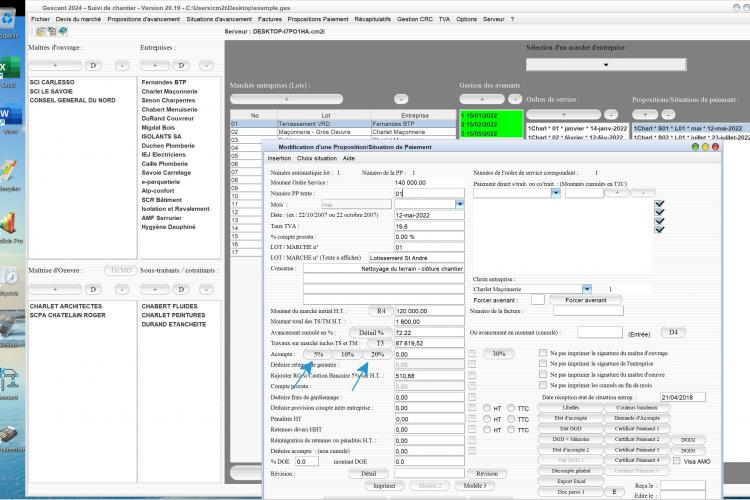Click the Date field showing 12-mai-2022
This screenshot has width=750, height=500.
[x=429, y=215]
